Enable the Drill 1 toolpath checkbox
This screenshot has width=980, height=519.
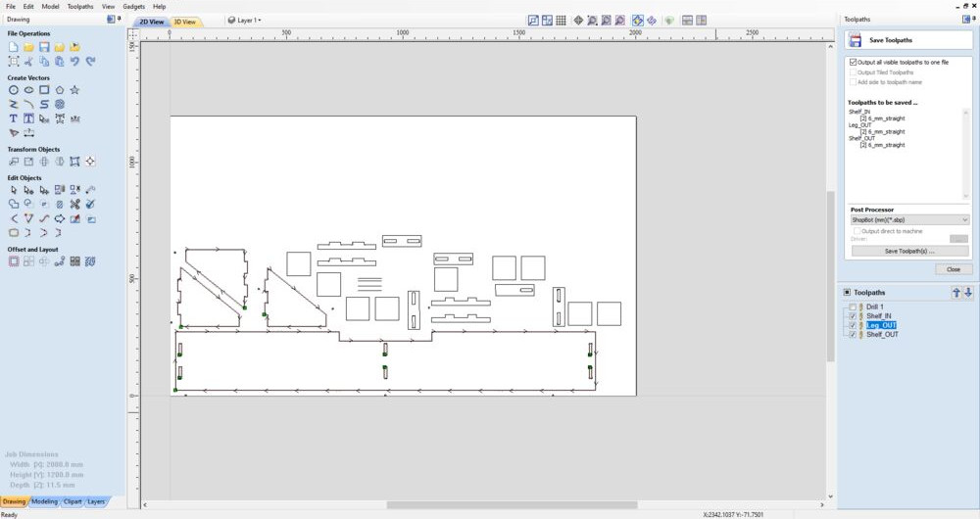(x=854, y=307)
